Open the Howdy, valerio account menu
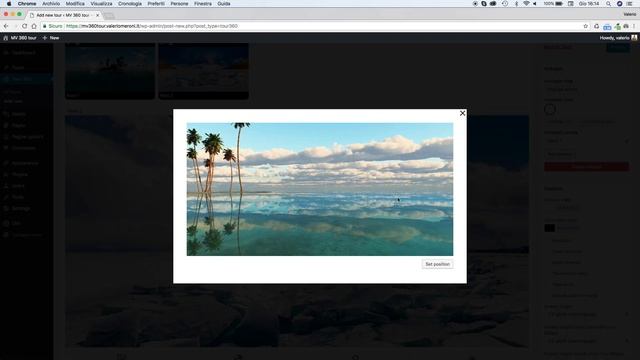 [x=614, y=38]
